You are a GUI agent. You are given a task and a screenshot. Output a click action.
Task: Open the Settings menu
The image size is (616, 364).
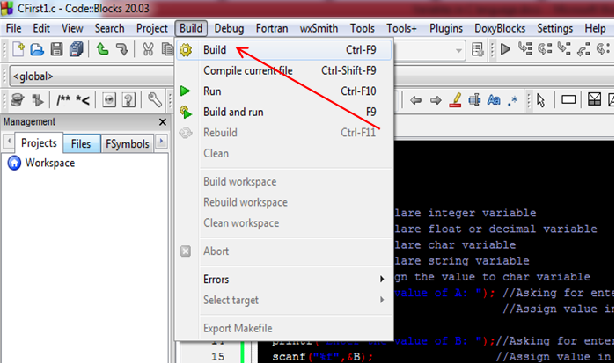[x=554, y=28]
